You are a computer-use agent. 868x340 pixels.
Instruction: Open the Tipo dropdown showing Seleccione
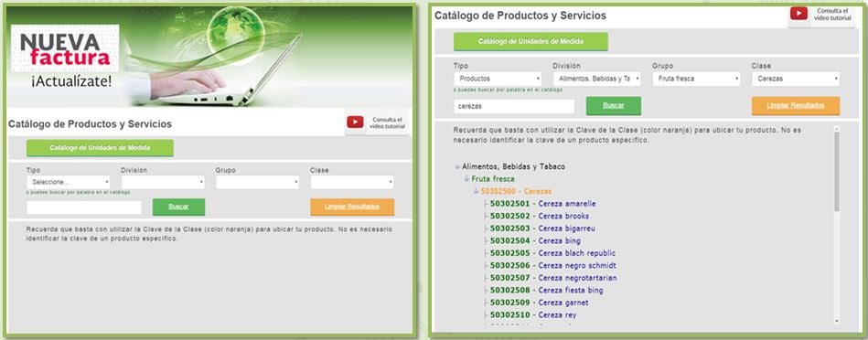pyautogui.click(x=69, y=182)
